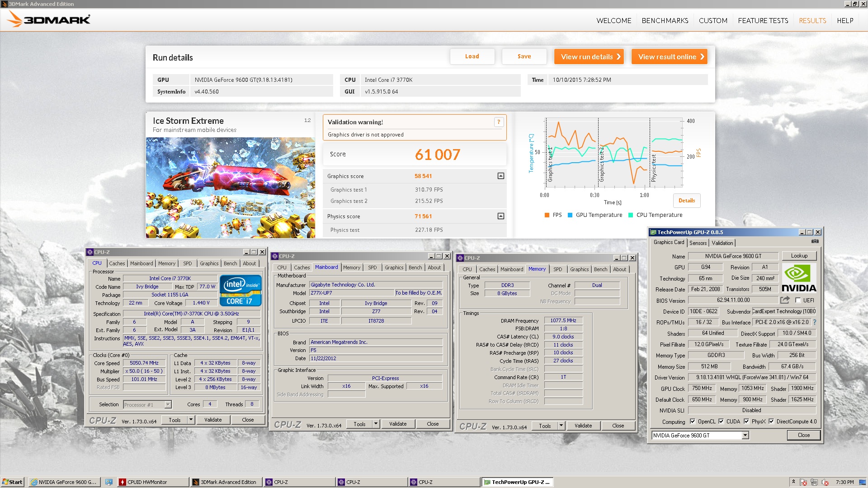Click the GPU name field in Run details
This screenshot has height=488, width=868.
(261, 80)
